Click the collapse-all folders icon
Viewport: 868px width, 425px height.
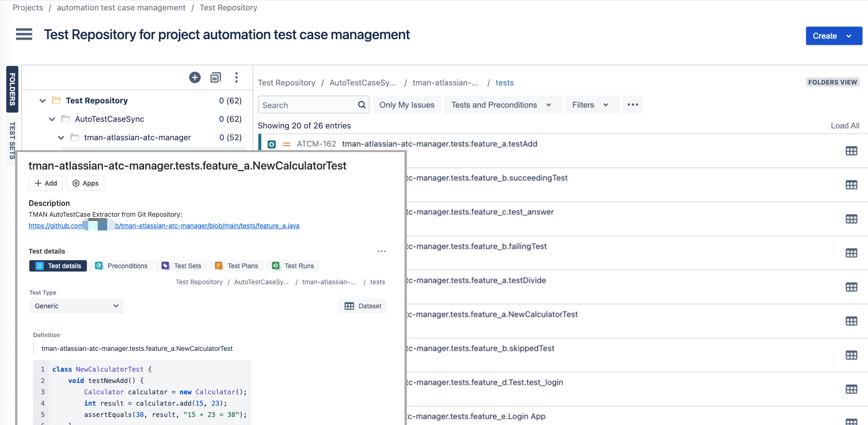click(x=216, y=77)
